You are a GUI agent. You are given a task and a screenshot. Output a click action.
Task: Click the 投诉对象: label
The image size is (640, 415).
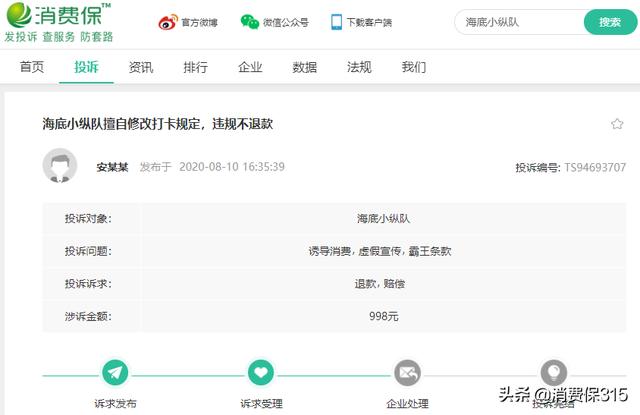click(x=88, y=219)
